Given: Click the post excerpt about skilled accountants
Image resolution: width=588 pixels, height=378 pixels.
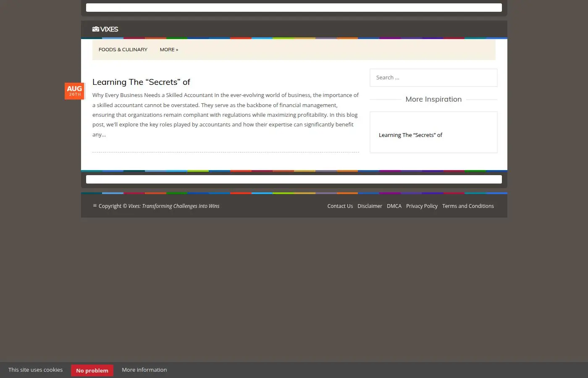Looking at the screenshot, I should (226, 115).
